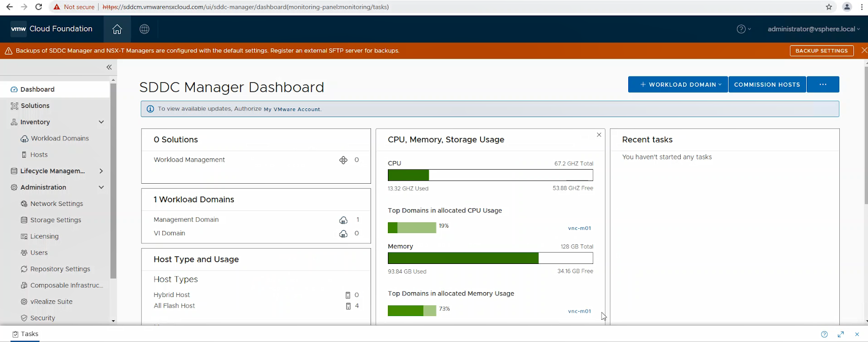Image resolution: width=868 pixels, height=342 pixels.
Task: Collapse the Administration section chevron
Action: click(x=101, y=187)
